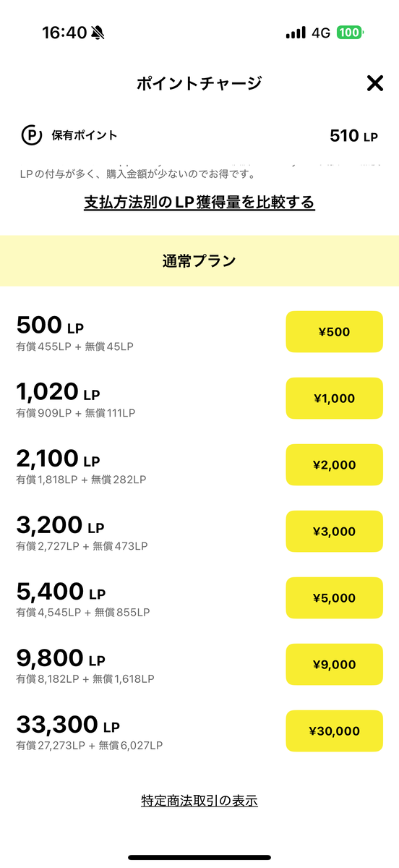Purchase the ¥30,000 plan
Viewport: 399px width, 868px height.
[x=334, y=731]
